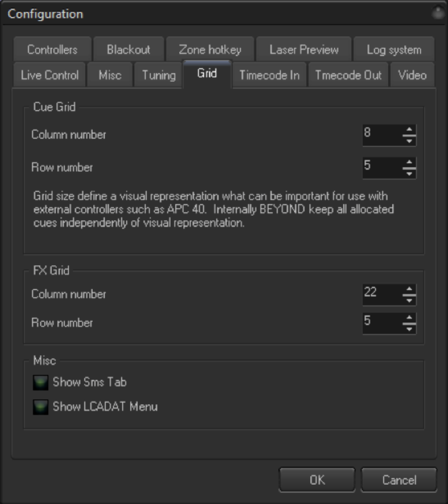Increase Cue Grid column number stepper
This screenshot has height=504, width=448.
click(409, 130)
